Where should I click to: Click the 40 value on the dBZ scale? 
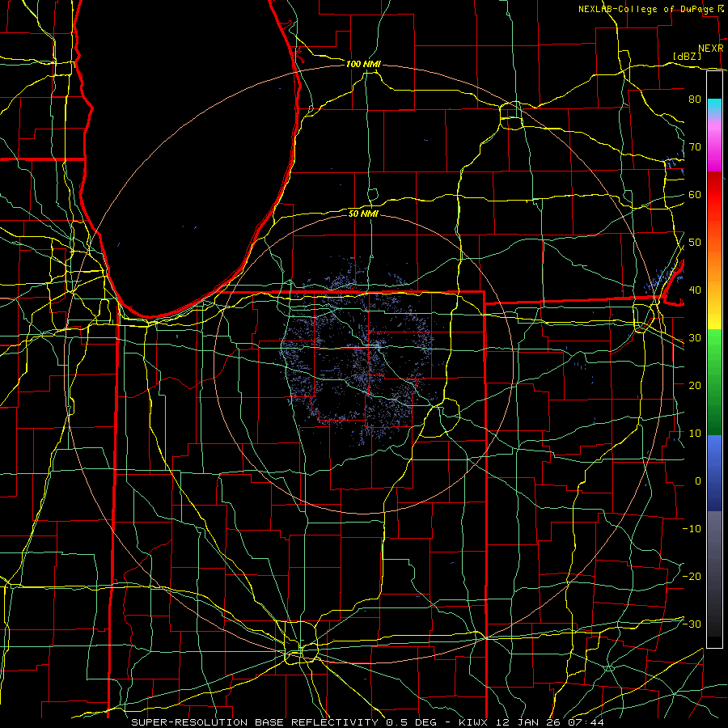click(695, 290)
